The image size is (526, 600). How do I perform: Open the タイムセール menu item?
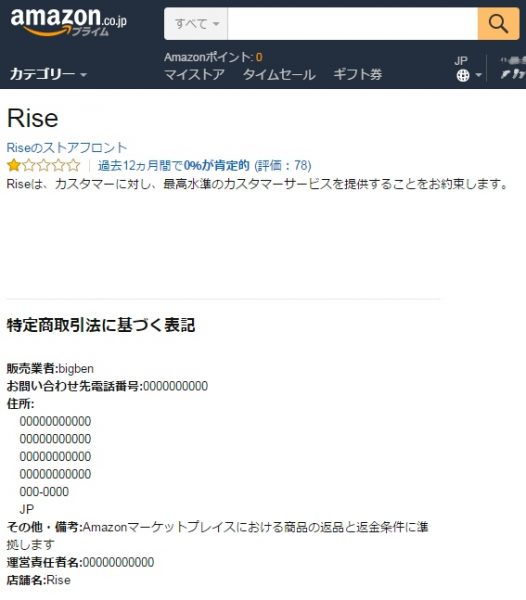279,74
